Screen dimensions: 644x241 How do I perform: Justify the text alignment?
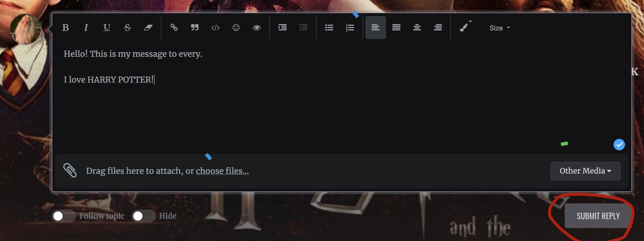pyautogui.click(x=396, y=28)
